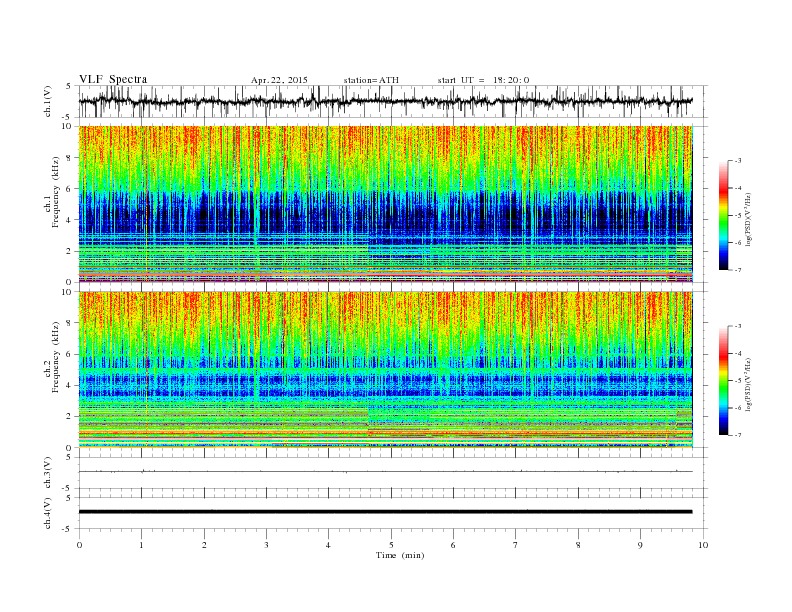Click the time axis tick label "1"
This screenshot has height=612, width=792.
pos(141,545)
